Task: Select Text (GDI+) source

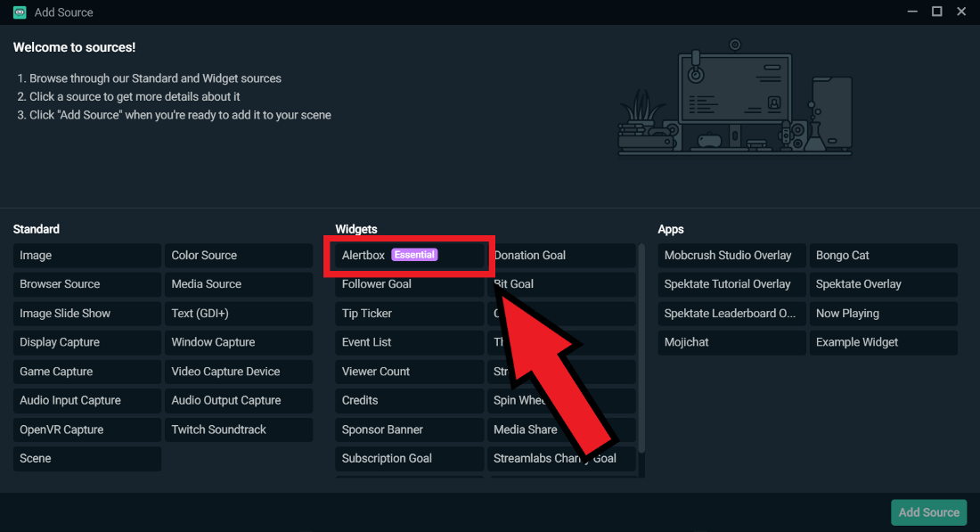Action: point(239,313)
